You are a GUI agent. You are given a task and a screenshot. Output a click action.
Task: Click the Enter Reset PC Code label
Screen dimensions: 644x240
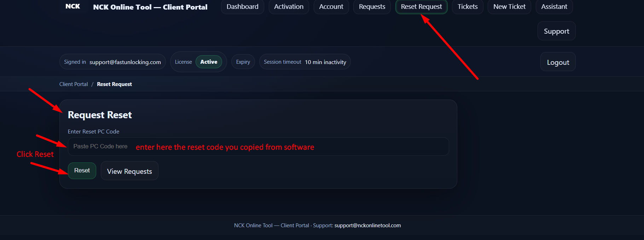pyautogui.click(x=93, y=132)
